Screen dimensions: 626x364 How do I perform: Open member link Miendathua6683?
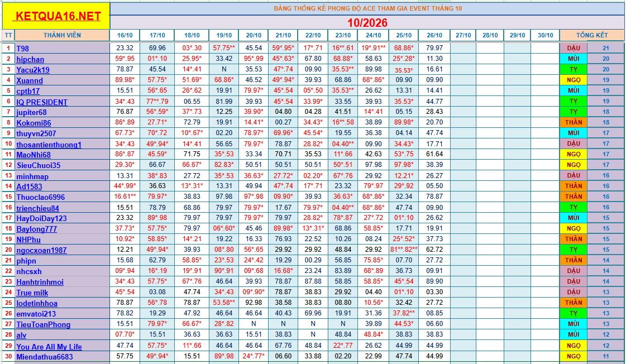[x=45, y=357]
